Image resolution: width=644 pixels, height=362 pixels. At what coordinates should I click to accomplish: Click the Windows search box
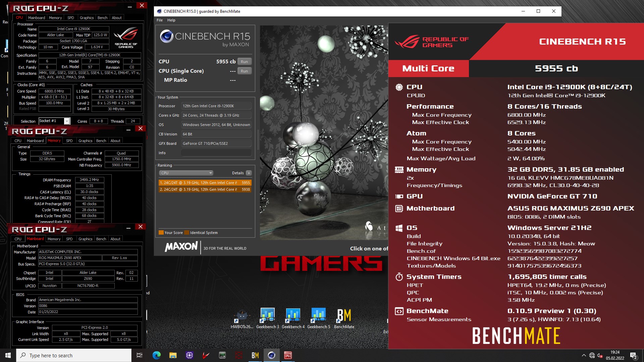click(x=74, y=355)
